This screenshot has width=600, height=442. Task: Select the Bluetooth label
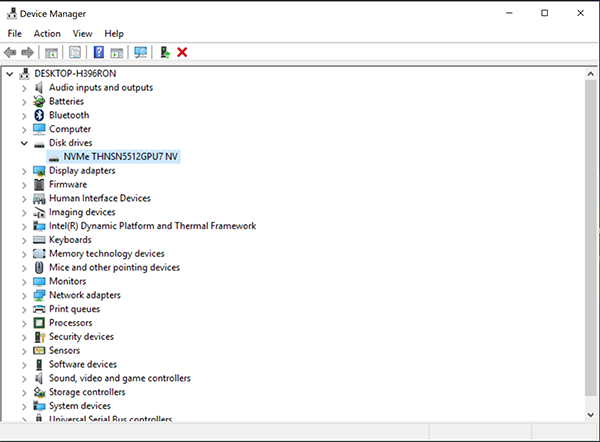click(69, 115)
